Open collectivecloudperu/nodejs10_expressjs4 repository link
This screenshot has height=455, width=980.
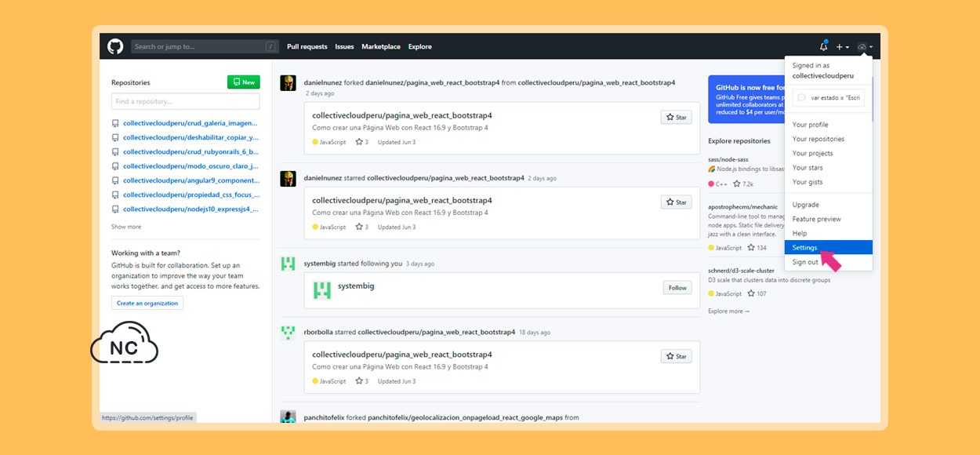pos(191,209)
